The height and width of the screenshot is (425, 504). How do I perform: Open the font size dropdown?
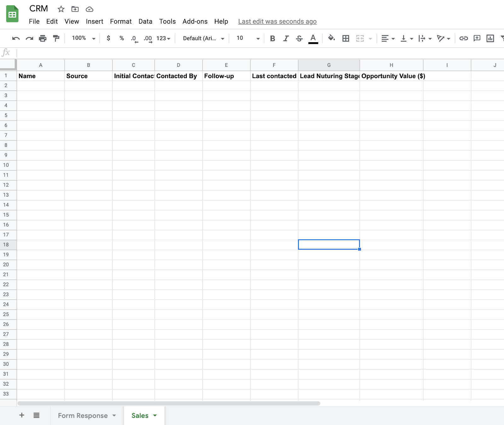(247, 38)
